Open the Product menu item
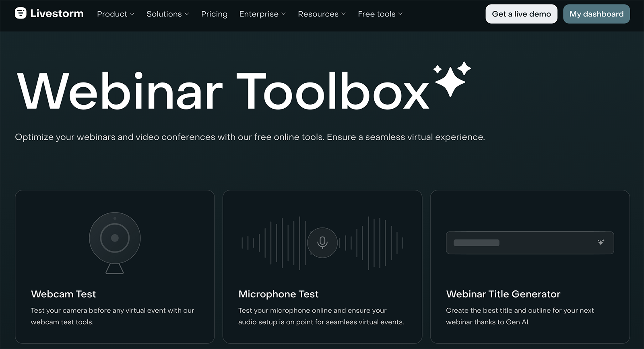This screenshot has width=644, height=349. (112, 14)
